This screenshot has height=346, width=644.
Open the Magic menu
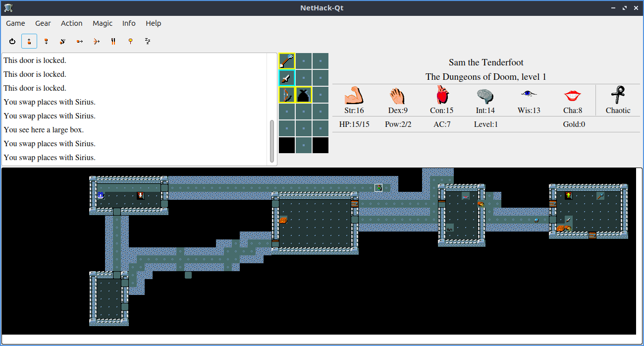[103, 23]
